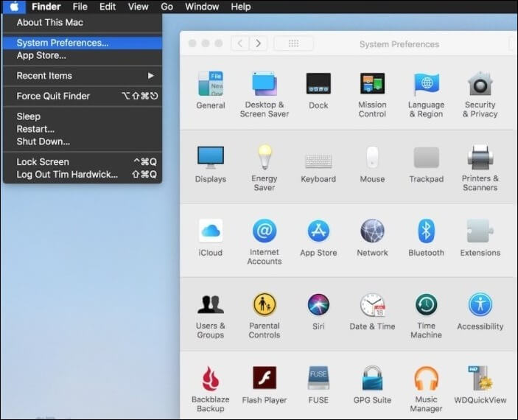This screenshot has width=518, height=420.
Task: Open the GPG Suite preferences pane
Action: (372, 385)
